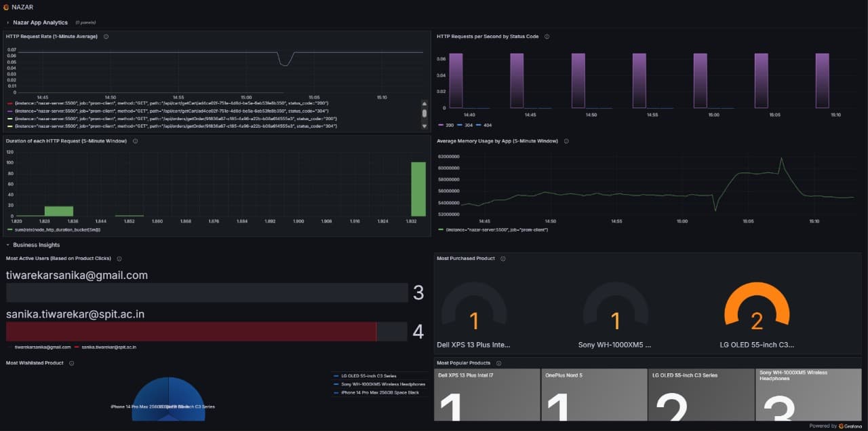868x431 pixels.
Task: Open info tooltip on HTTP Request Rate panel
Action: 106,37
